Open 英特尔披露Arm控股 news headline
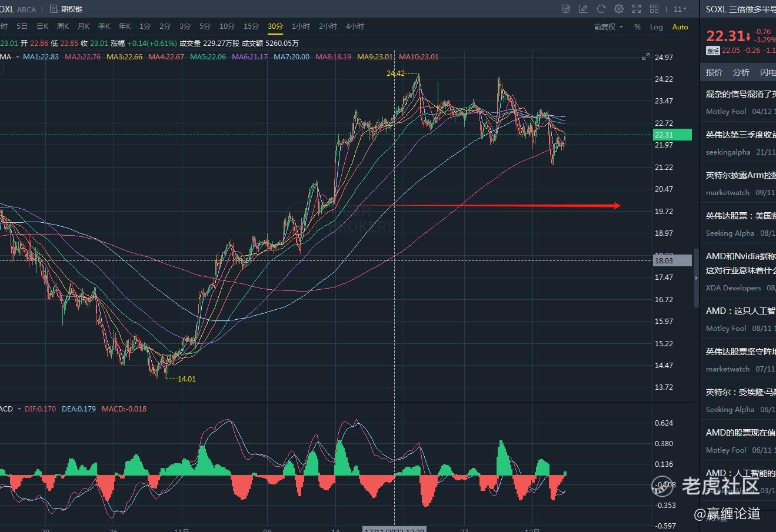776x532 pixels. point(741,175)
